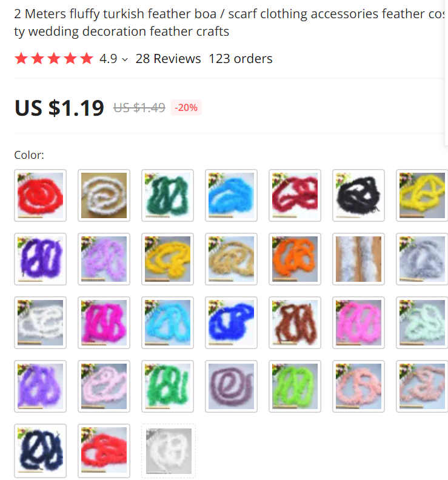The width and height of the screenshot is (448, 480).
Task: Choose the dusty purple coiled boa swatch
Action: click(231, 386)
